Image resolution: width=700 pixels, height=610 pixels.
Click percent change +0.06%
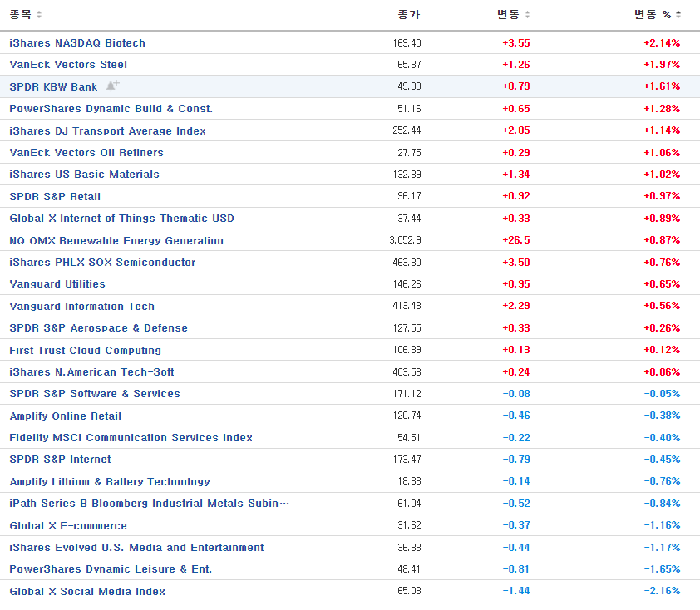tap(662, 371)
